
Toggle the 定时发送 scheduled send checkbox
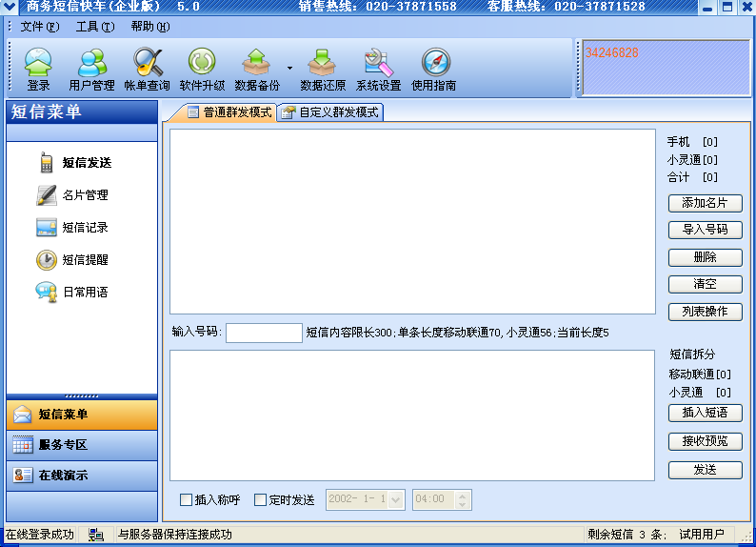tap(260, 499)
